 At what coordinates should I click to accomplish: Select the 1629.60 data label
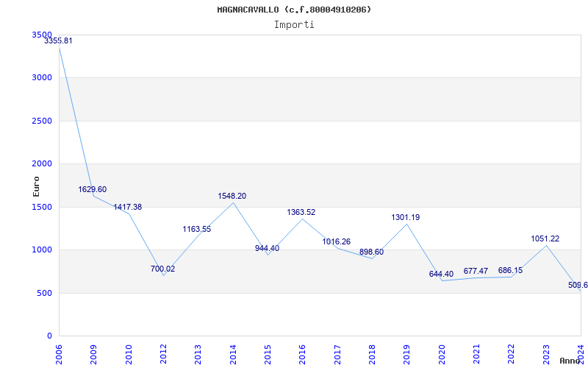point(93,190)
